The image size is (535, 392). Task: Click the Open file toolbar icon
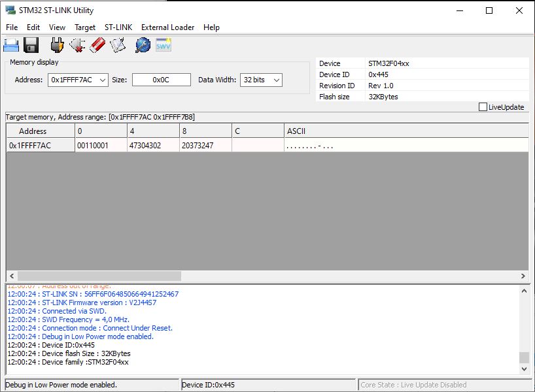click(11, 45)
